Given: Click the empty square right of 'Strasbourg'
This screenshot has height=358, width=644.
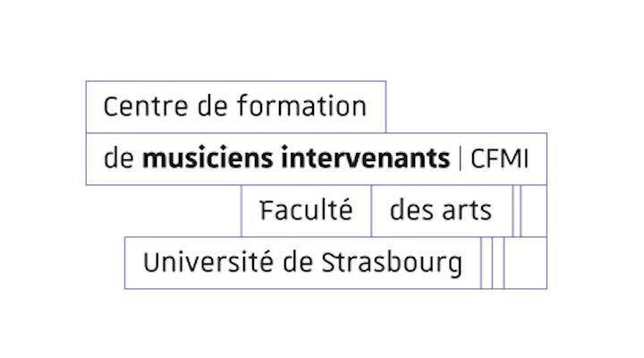Looking at the screenshot, I should (x=525, y=263).
